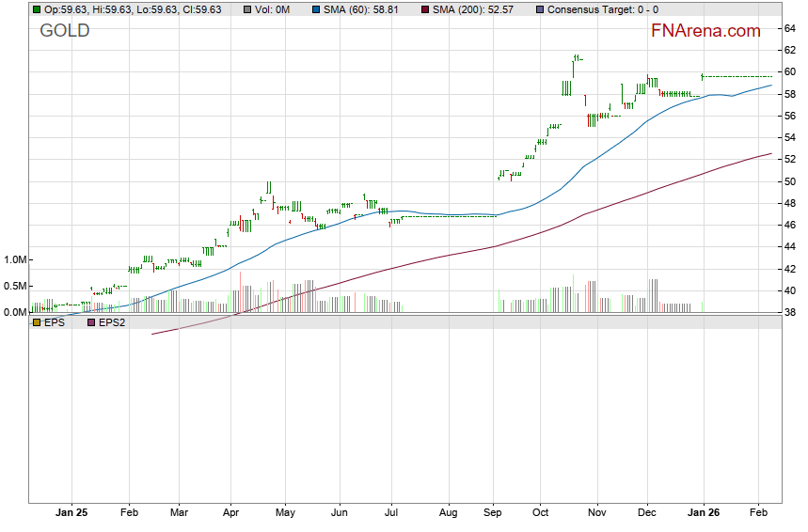Screen dimensions: 808x532
Task: Click the yellow EPS legend swatch
Action: pyautogui.click(x=37, y=322)
